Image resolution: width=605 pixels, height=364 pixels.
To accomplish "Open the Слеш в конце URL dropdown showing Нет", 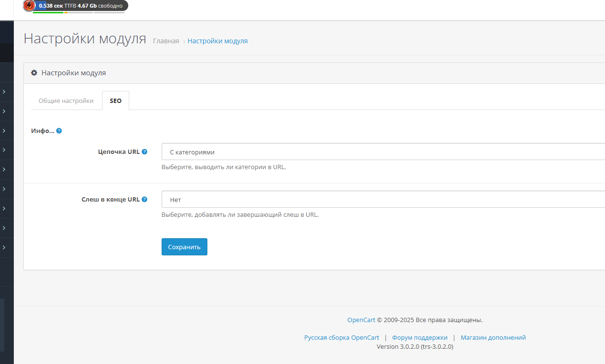I will (x=383, y=200).
